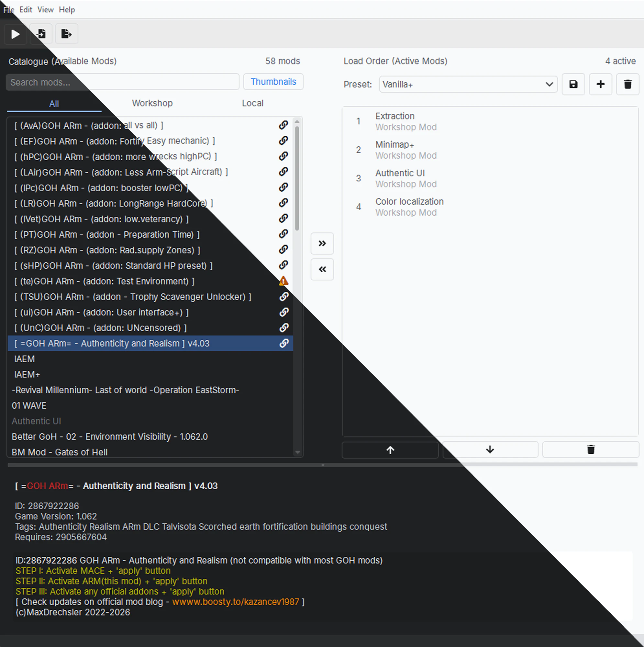Click warning icon on Test Environment row
This screenshot has width=644, height=647.
(283, 281)
